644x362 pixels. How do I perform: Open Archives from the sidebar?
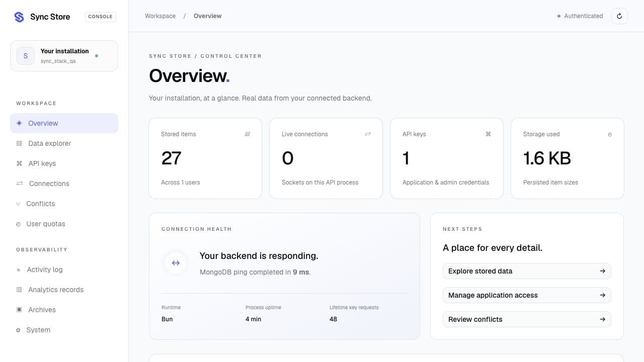64,310
